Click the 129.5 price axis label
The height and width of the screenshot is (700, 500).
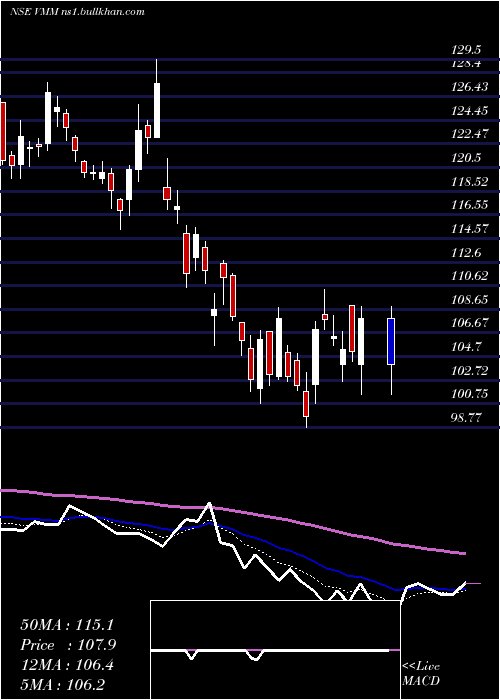tap(467, 50)
